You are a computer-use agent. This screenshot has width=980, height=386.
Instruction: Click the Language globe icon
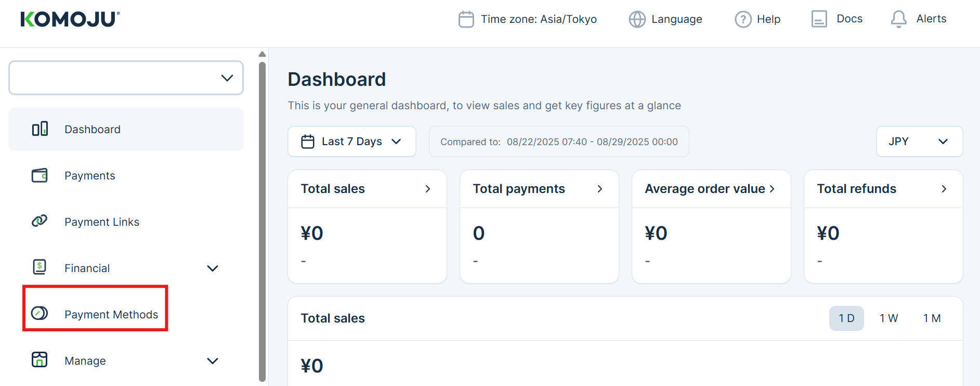tap(637, 19)
